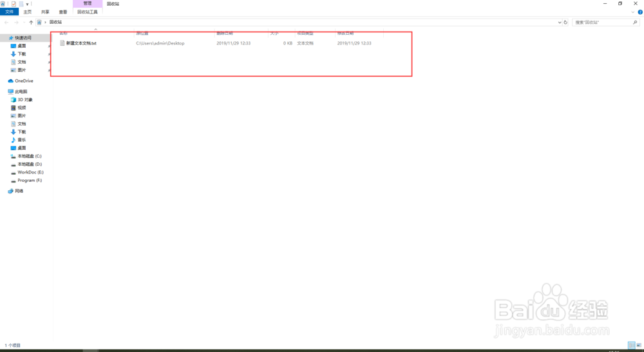Open Help with the blue question icon
This screenshot has height=352, width=644.
pyautogui.click(x=640, y=12)
